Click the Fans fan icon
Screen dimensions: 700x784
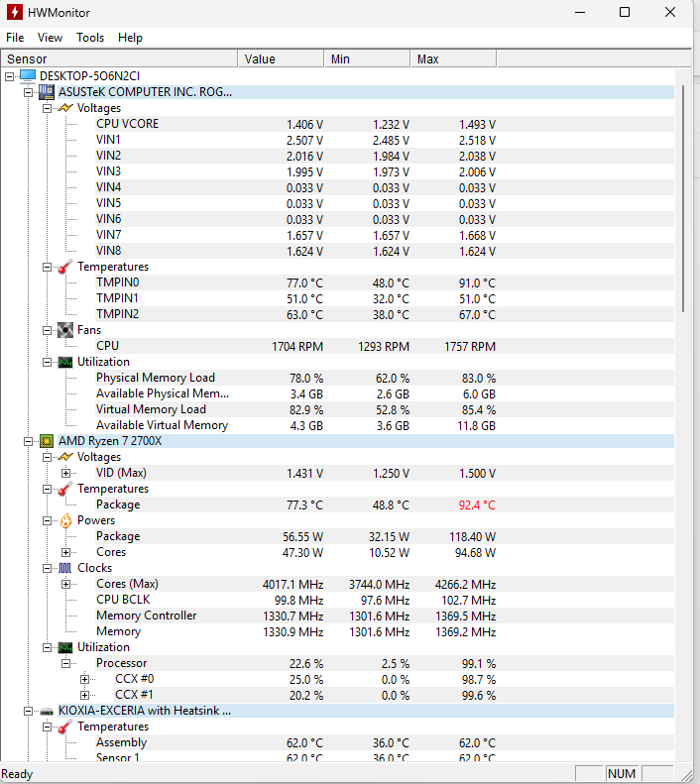(65, 330)
